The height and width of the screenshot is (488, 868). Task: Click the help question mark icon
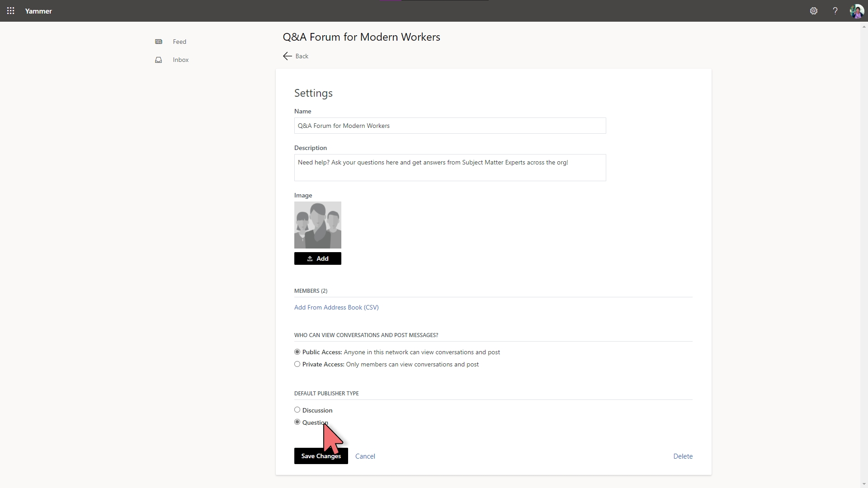pyautogui.click(x=835, y=11)
